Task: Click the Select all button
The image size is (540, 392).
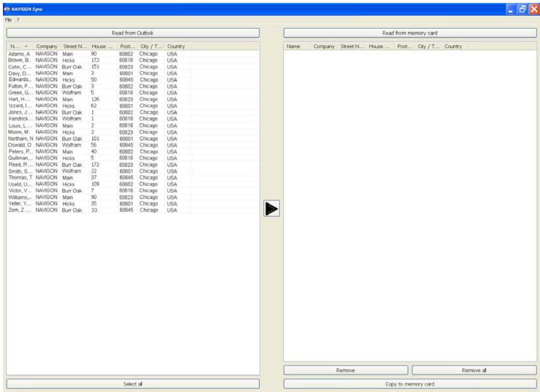Action: point(133,384)
